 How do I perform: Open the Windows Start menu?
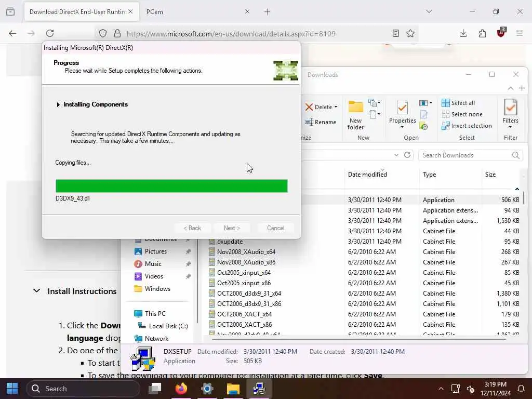12,389
